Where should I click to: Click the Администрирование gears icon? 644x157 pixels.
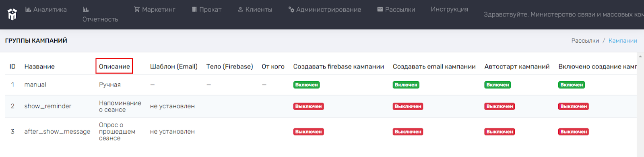point(291,9)
